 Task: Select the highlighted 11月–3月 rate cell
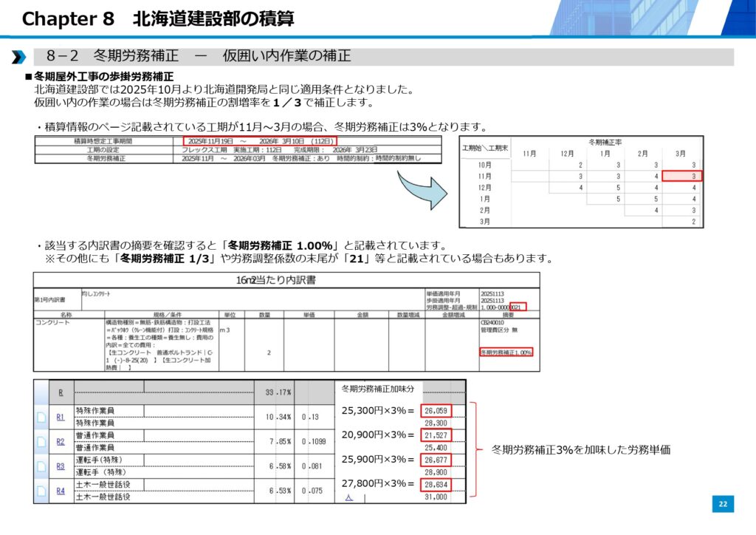[x=681, y=176]
